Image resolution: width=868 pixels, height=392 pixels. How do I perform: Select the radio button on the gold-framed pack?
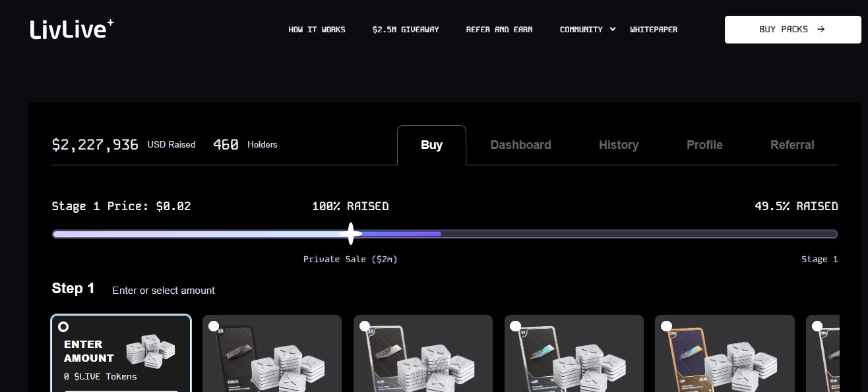666,326
